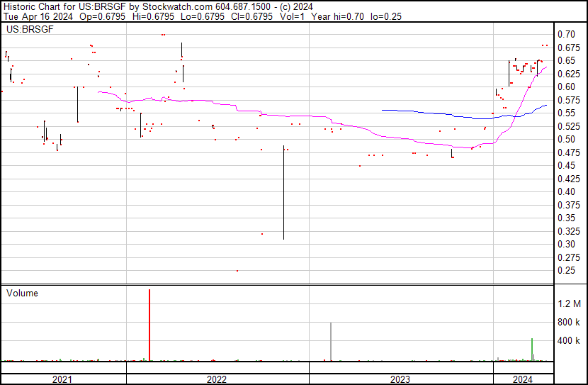
Task: Select the 2022 year label
Action: 217,379
